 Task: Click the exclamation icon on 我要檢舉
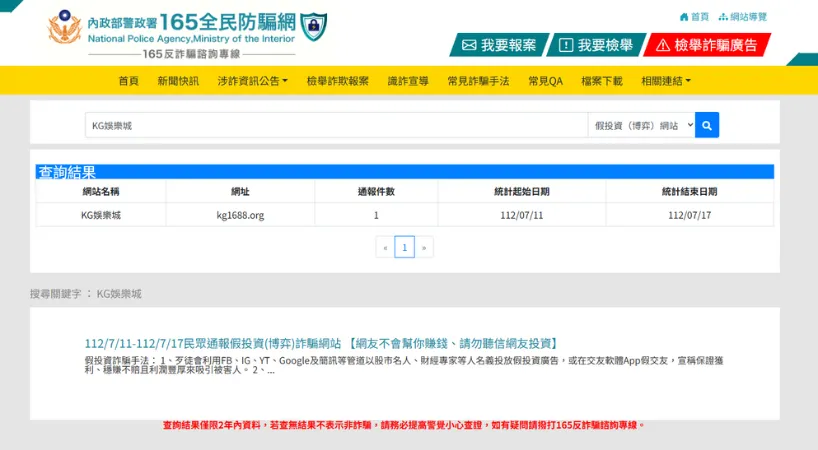coord(566,45)
